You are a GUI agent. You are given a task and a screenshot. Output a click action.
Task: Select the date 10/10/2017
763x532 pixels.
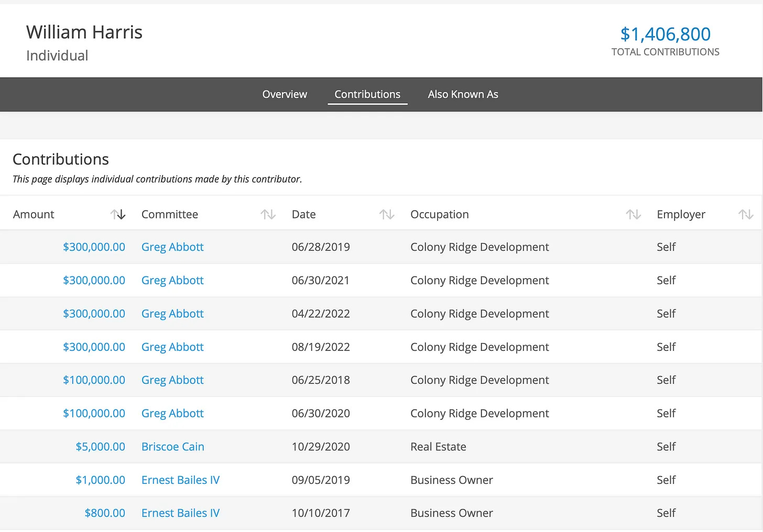pos(321,513)
